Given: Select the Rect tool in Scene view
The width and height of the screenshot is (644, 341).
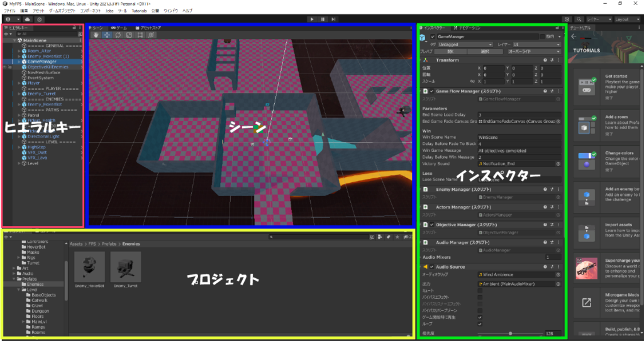Looking at the screenshot, I should [138, 35].
